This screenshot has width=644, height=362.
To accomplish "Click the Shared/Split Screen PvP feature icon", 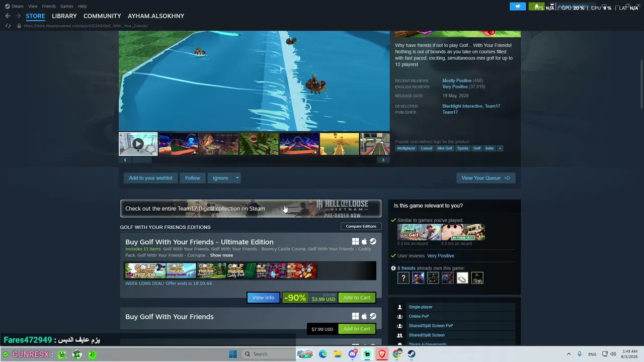I will click(x=400, y=326).
